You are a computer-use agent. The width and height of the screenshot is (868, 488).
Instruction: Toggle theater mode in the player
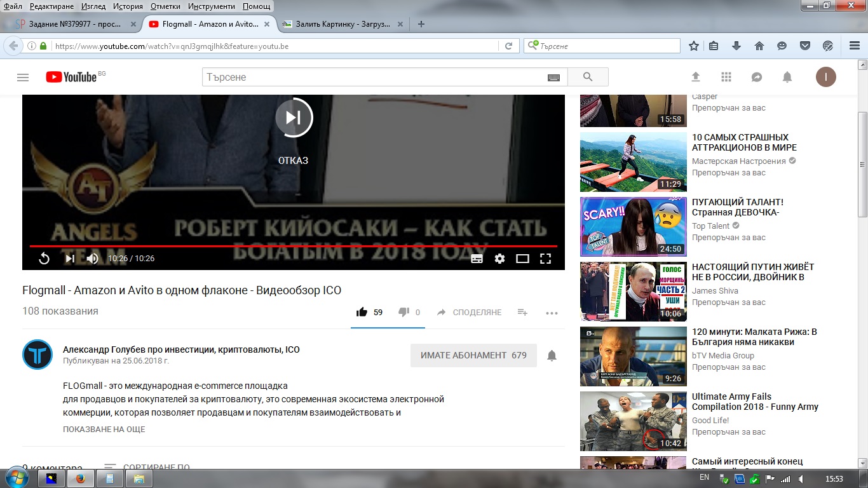click(522, 259)
